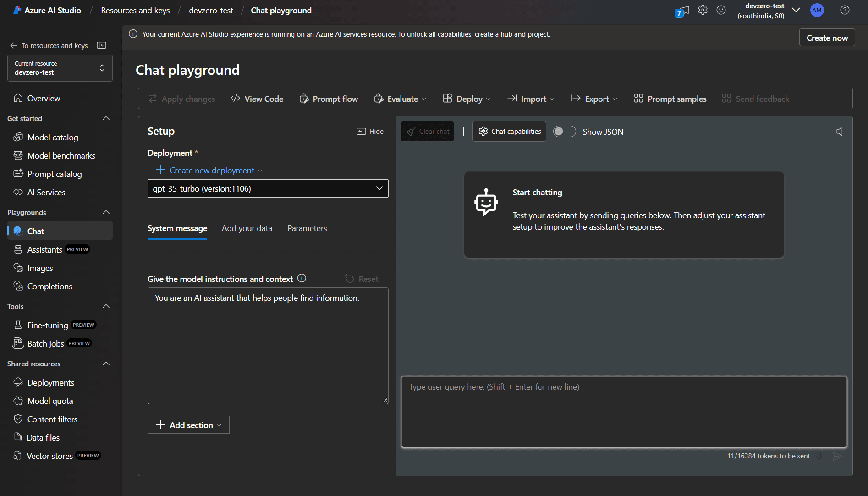
Task: Open Prompt samples
Action: click(670, 99)
